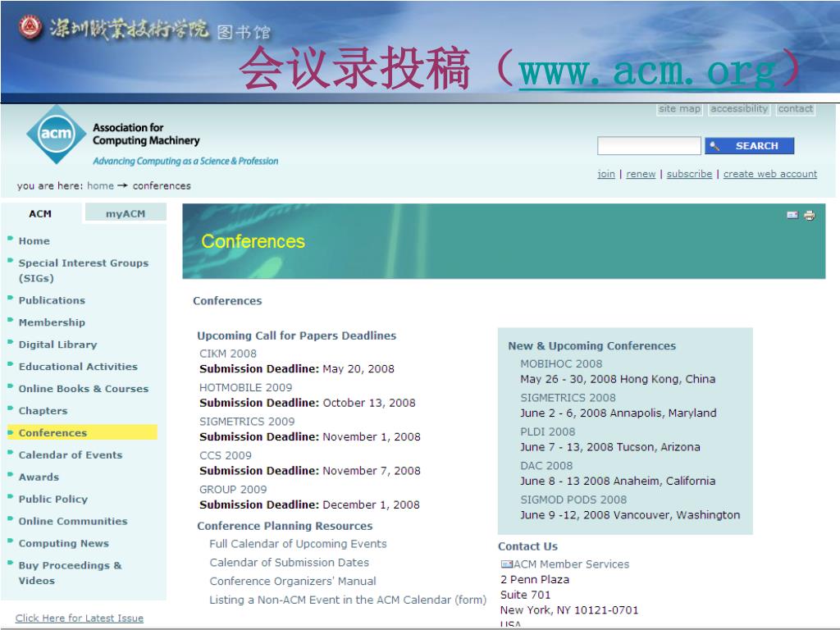Viewport: 840px width, 630px height.
Task: Open Listing a Non-ACM Event form link
Action: pos(348,600)
